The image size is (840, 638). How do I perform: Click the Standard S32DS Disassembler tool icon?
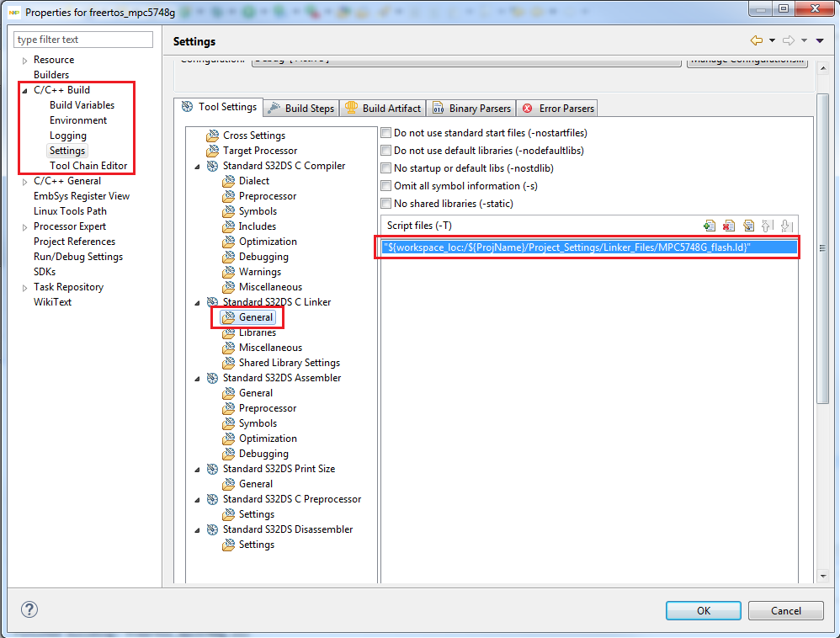coord(213,529)
